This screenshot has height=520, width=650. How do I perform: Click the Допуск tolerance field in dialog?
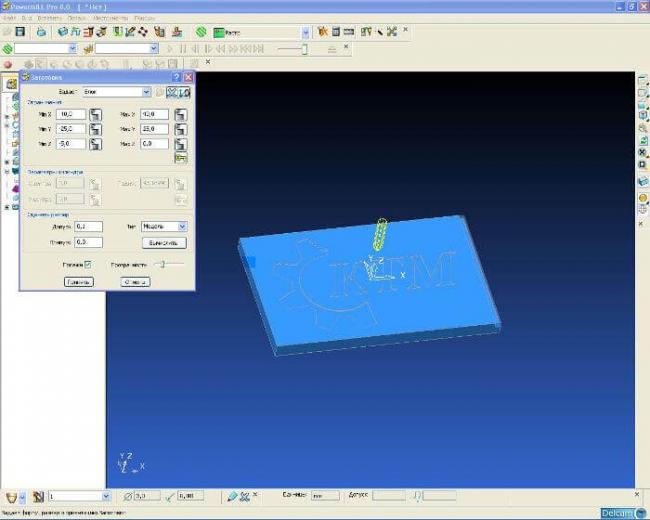[x=89, y=226]
